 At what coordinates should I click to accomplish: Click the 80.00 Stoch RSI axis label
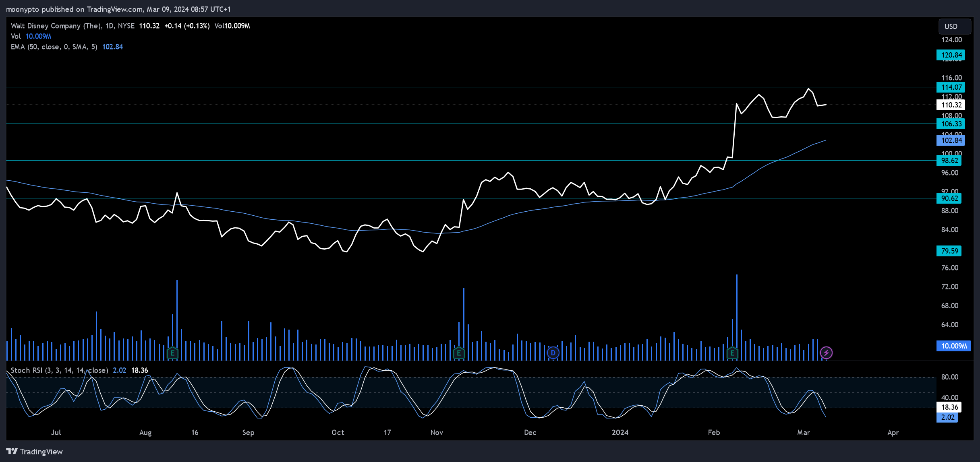(x=950, y=377)
